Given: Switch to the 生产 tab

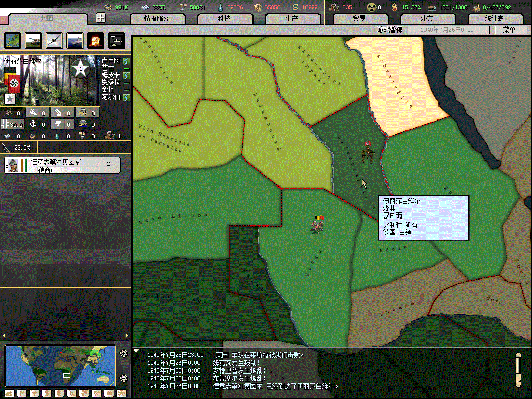Looking at the screenshot, I should coord(292,18).
